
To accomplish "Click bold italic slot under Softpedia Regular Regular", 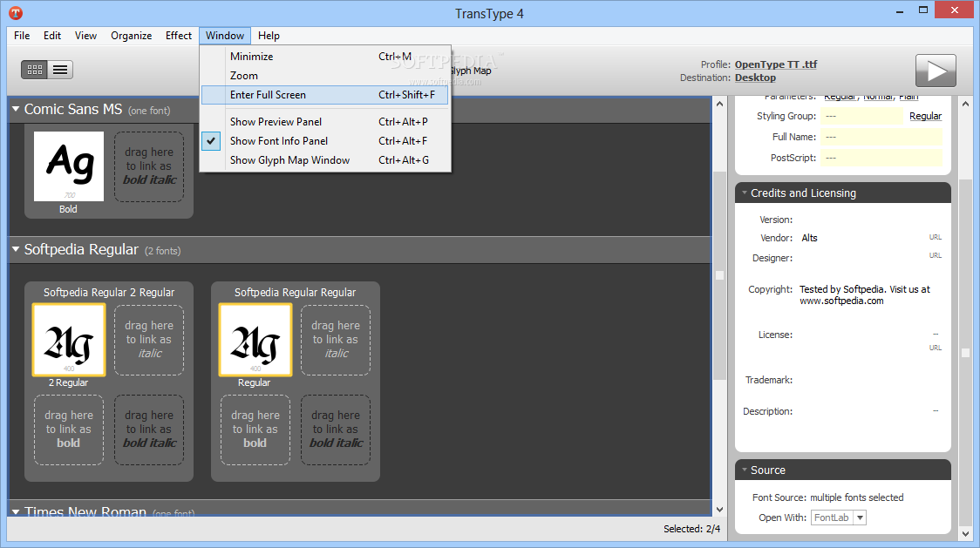I will [336, 430].
